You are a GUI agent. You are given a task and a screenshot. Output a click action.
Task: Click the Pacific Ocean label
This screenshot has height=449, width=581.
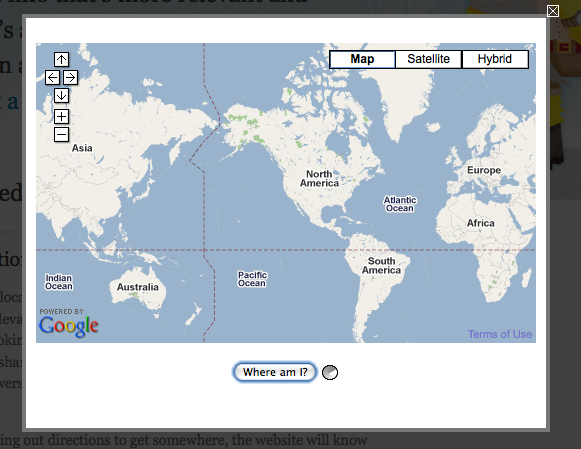point(252,279)
